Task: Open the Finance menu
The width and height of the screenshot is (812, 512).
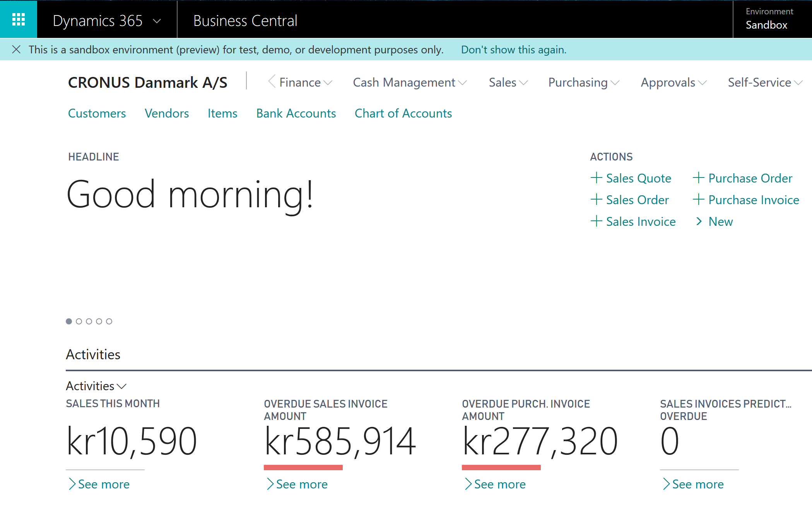Action: point(306,82)
